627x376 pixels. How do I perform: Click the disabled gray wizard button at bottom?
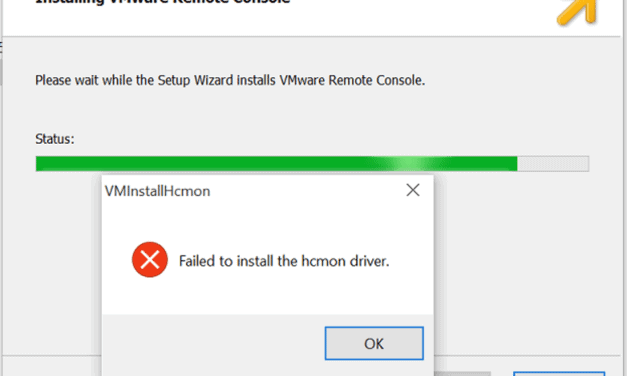click(x=463, y=374)
